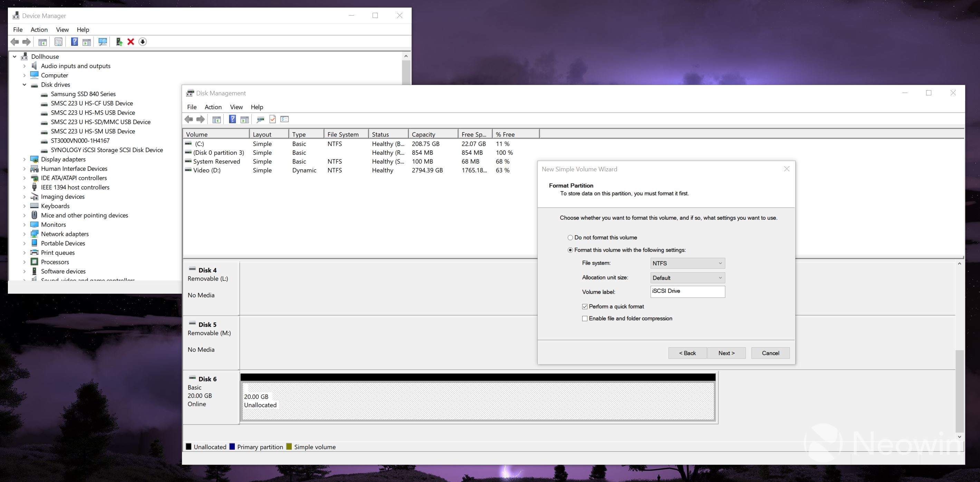Click Show/Hide Action Pane icon in Device Manager
980x482 pixels.
pyautogui.click(x=87, y=42)
